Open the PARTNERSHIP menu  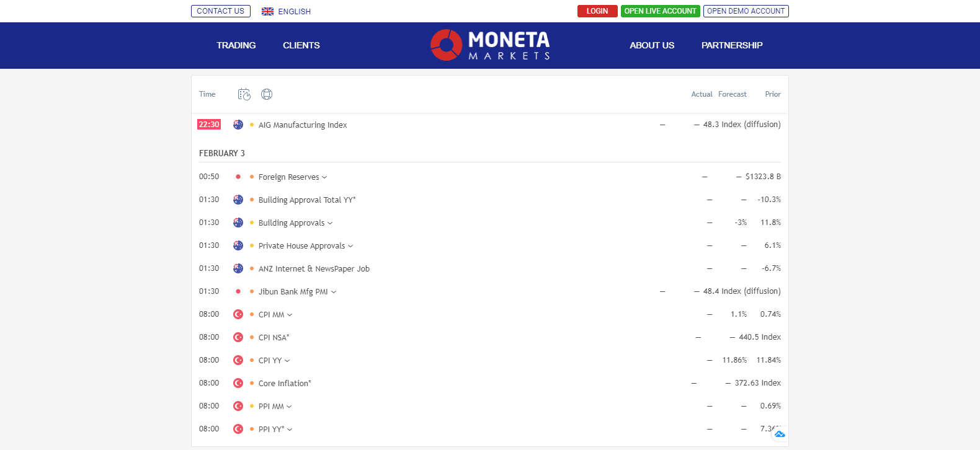(732, 45)
